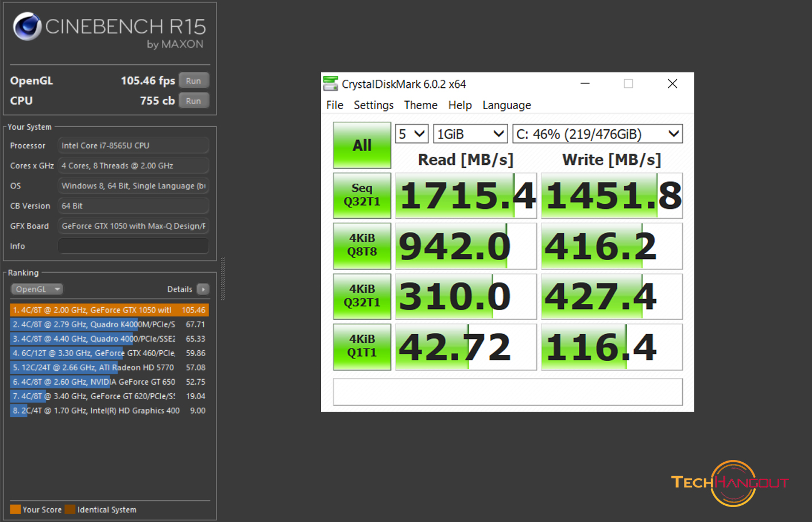Run the CPU benchmark
Viewport: 812px width, 522px height.
click(194, 101)
